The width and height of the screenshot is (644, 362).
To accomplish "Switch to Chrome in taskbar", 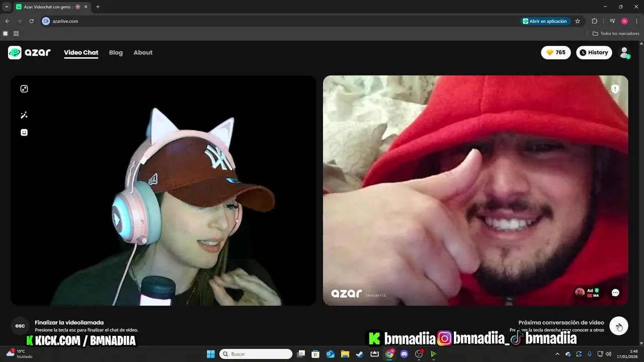I will click(389, 354).
